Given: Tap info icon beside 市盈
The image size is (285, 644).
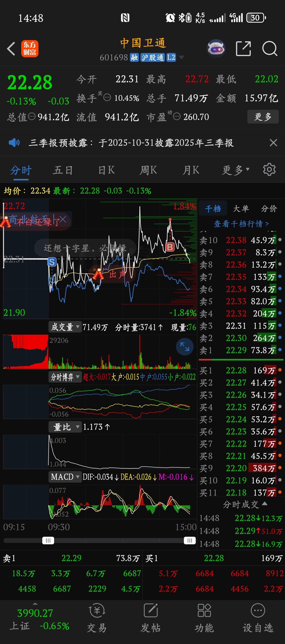Looking at the screenshot, I should pos(177,116).
